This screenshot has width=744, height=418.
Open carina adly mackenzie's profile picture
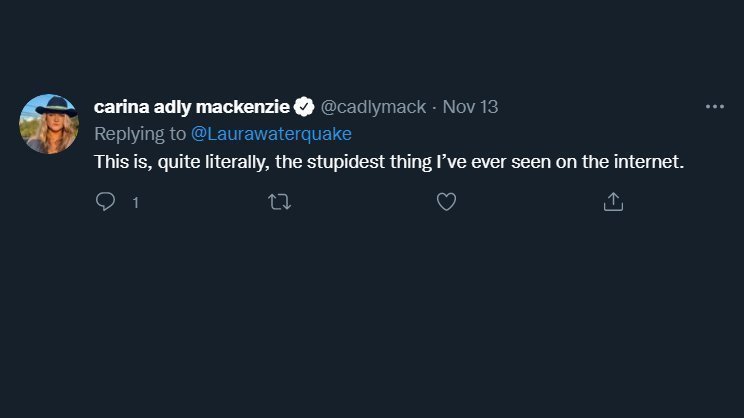click(x=49, y=124)
